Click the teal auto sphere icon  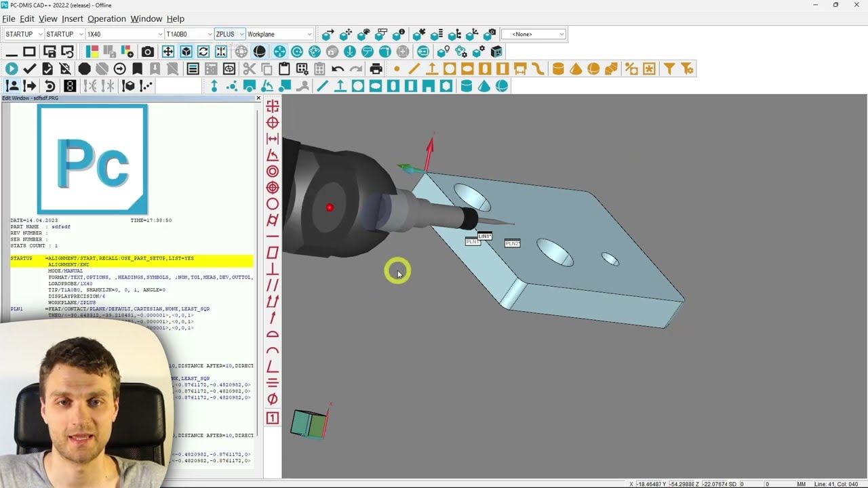coord(502,86)
